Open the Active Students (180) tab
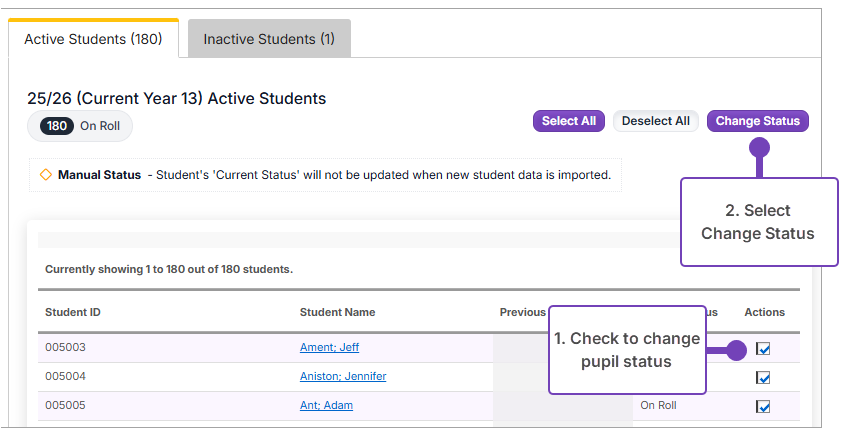Screen dimensions: 841x434 pyautogui.click(x=94, y=40)
